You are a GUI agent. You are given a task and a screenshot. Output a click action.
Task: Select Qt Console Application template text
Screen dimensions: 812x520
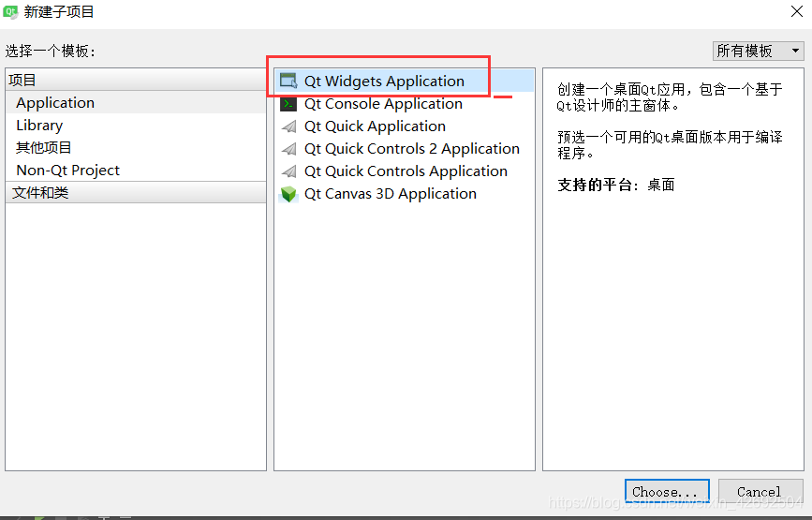383,104
